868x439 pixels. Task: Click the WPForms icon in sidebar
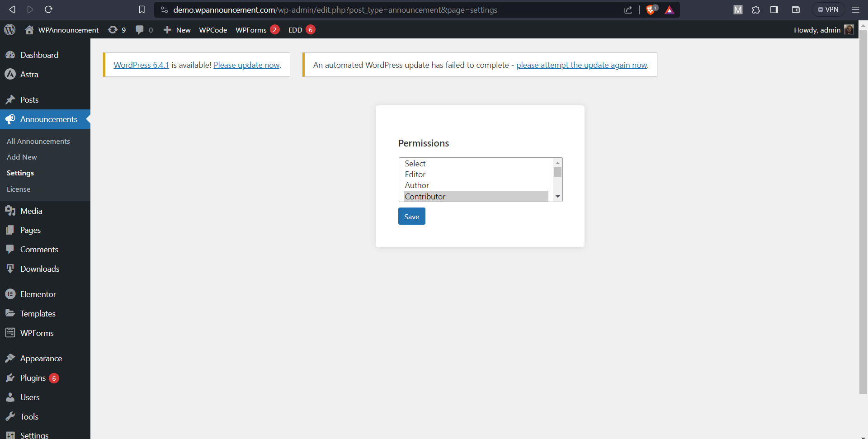tap(10, 333)
